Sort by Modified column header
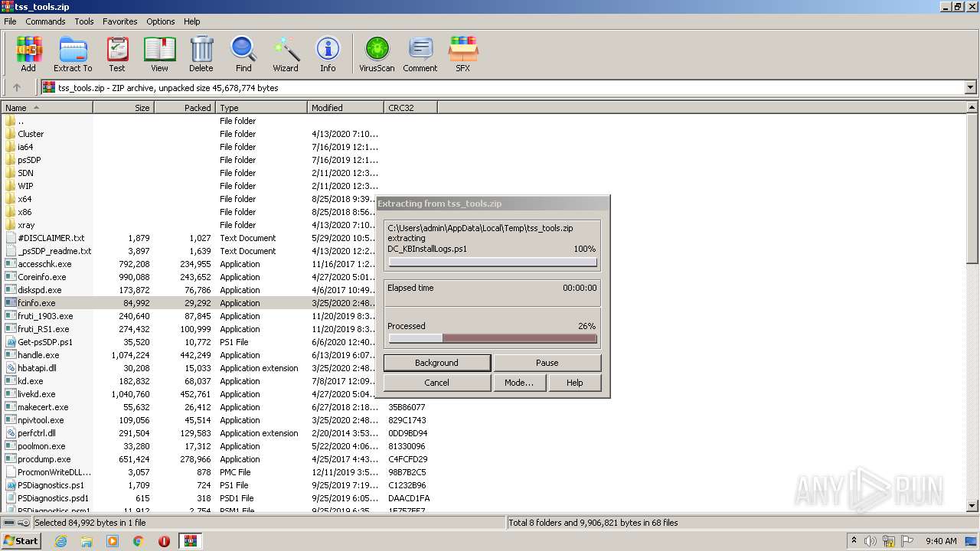The image size is (980, 551). coord(346,108)
